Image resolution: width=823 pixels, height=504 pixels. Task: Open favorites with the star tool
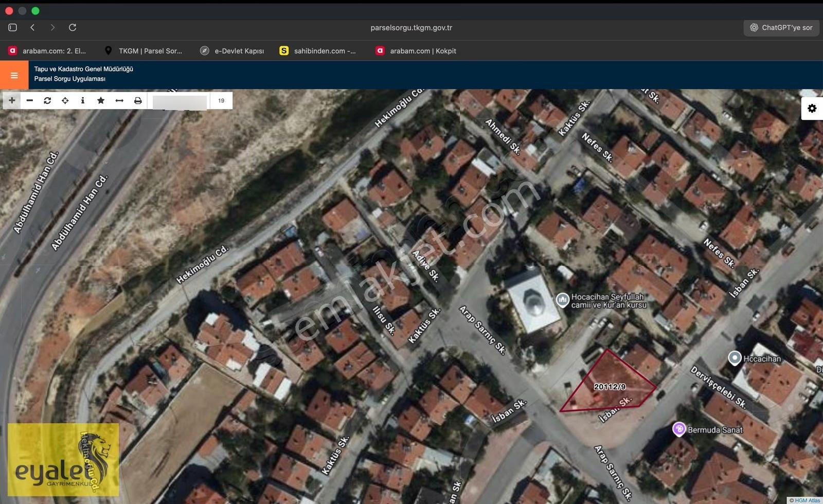pyautogui.click(x=101, y=100)
